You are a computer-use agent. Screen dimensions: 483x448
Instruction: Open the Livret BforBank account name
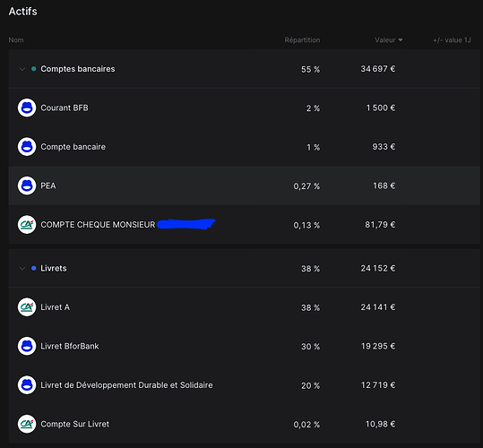click(70, 346)
